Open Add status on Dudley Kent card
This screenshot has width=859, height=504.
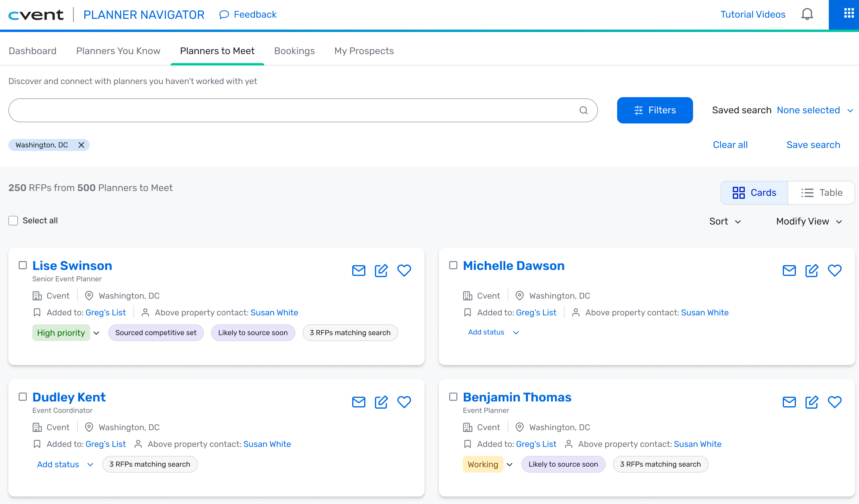click(65, 465)
